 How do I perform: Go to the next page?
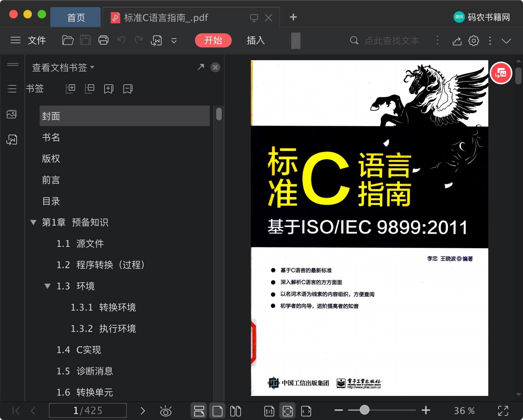143,411
